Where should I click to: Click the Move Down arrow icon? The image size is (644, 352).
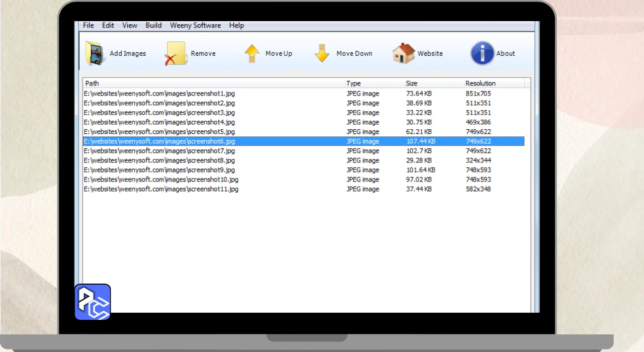pos(322,53)
